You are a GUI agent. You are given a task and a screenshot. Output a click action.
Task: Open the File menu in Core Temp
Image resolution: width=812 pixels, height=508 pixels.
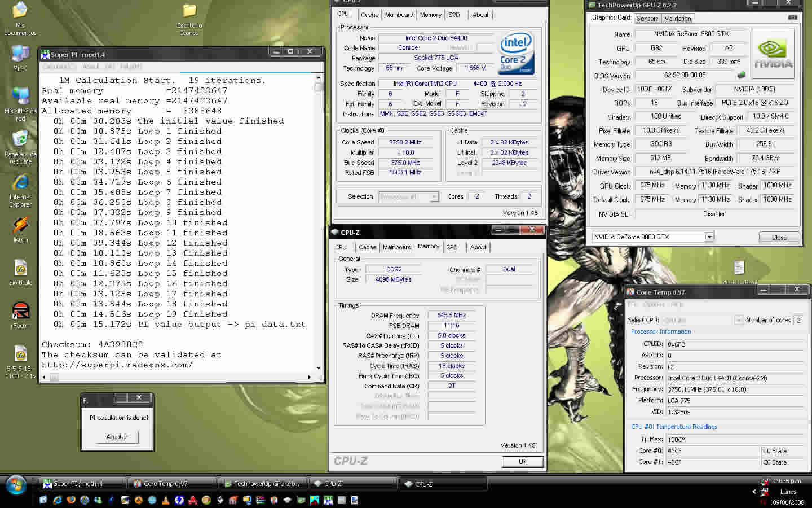[632, 304]
